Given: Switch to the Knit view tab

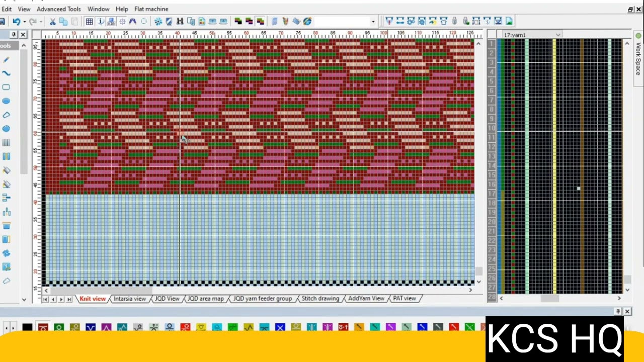Looking at the screenshot, I should pyautogui.click(x=93, y=299).
